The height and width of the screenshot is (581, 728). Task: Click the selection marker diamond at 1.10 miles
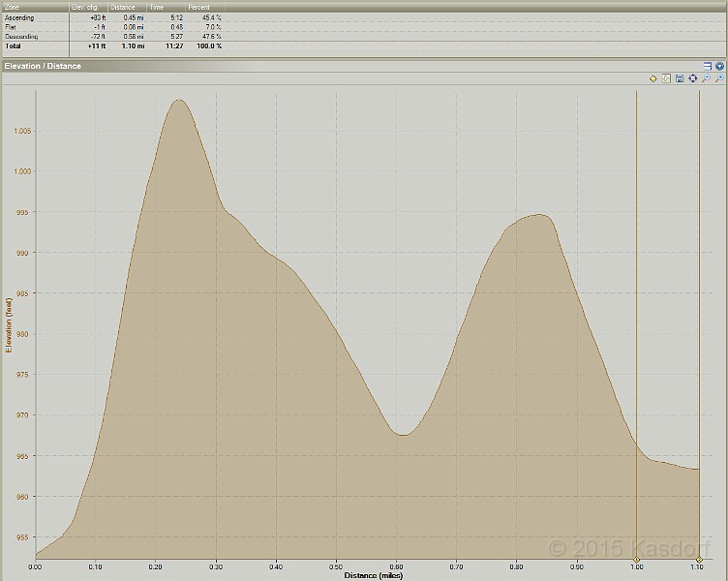pyautogui.click(x=699, y=560)
